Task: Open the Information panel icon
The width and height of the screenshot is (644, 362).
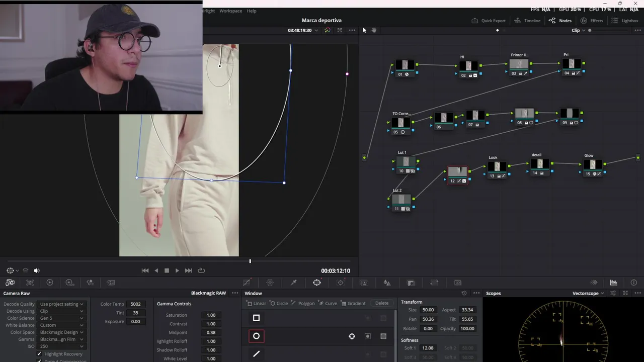Action: (634, 283)
